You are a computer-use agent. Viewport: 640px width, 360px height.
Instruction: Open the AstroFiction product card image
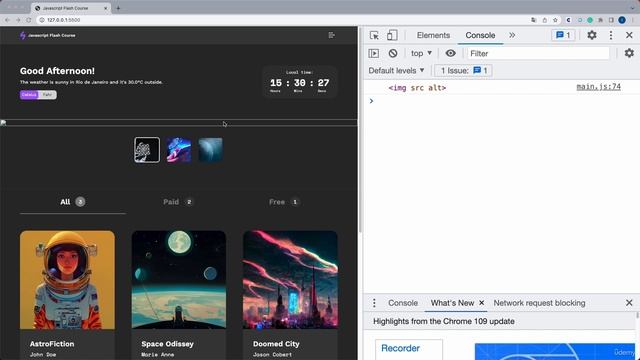[67, 280]
